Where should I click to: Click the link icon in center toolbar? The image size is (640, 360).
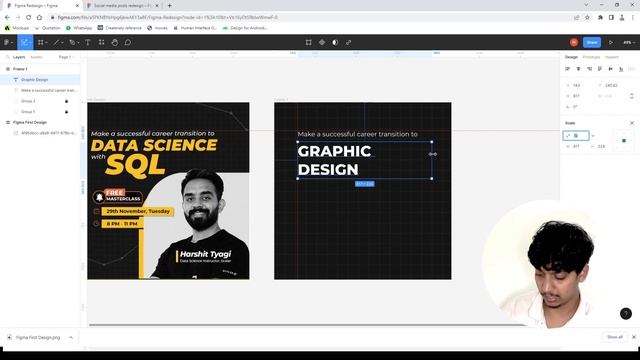tap(349, 42)
